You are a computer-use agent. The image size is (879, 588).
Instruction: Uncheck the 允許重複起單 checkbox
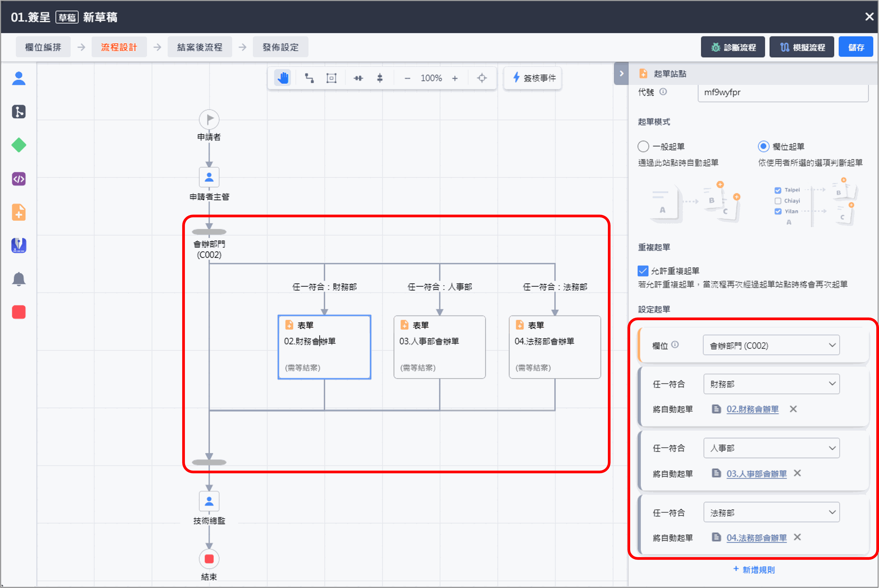643,271
